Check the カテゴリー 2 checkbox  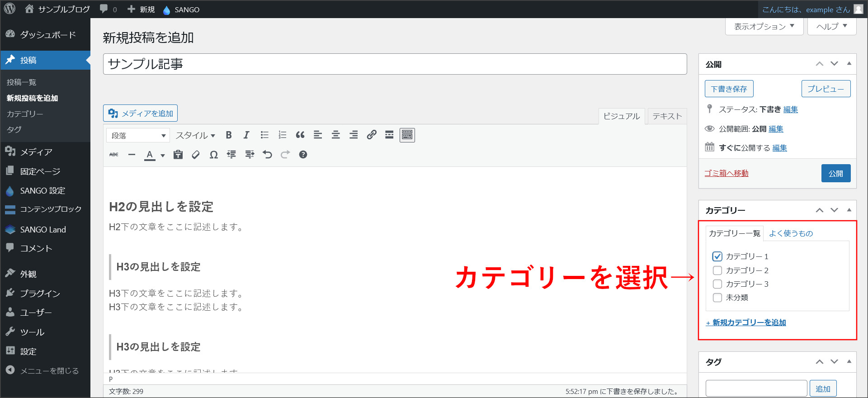coord(717,270)
